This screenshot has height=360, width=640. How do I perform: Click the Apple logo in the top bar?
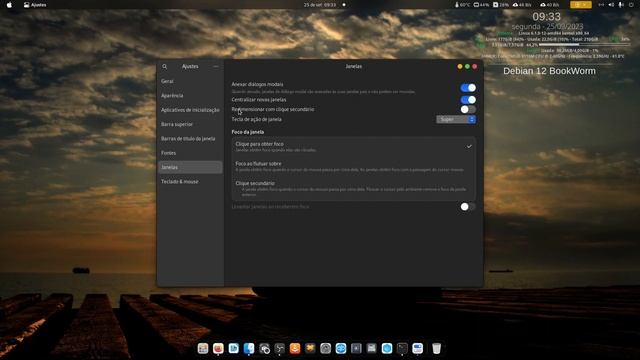click(9, 5)
